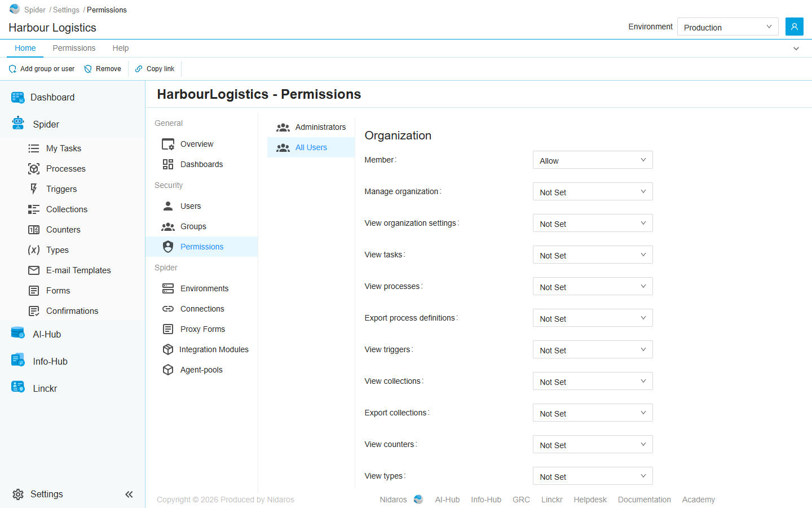The image size is (812, 508).
Task: Open the View triggers dropdown
Action: click(x=593, y=349)
